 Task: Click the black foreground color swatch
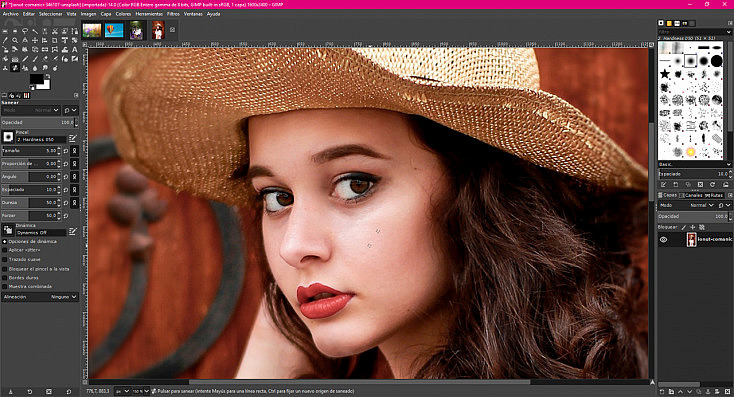(x=37, y=79)
